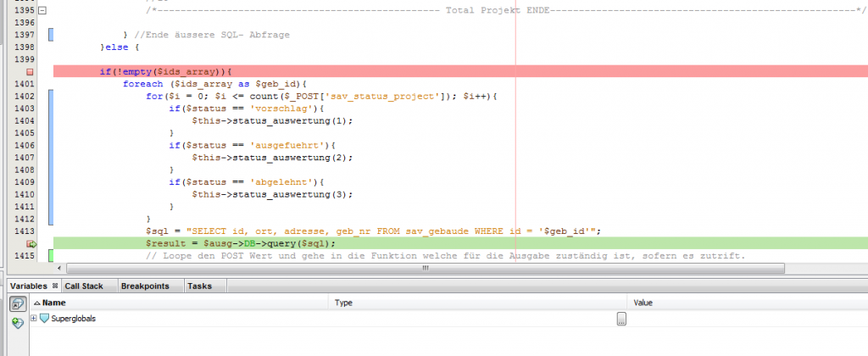
Task: Click the Superglobals variable shield icon
Action: (45, 319)
